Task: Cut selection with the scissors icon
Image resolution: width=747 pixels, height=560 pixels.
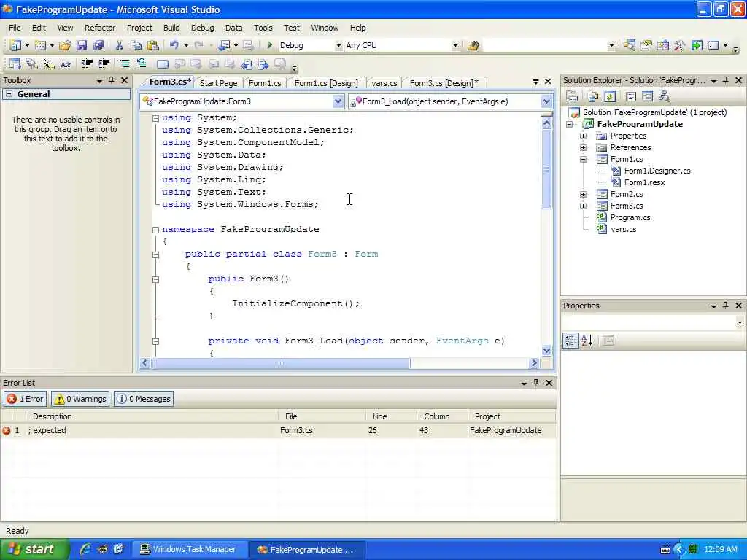Action: click(x=119, y=45)
